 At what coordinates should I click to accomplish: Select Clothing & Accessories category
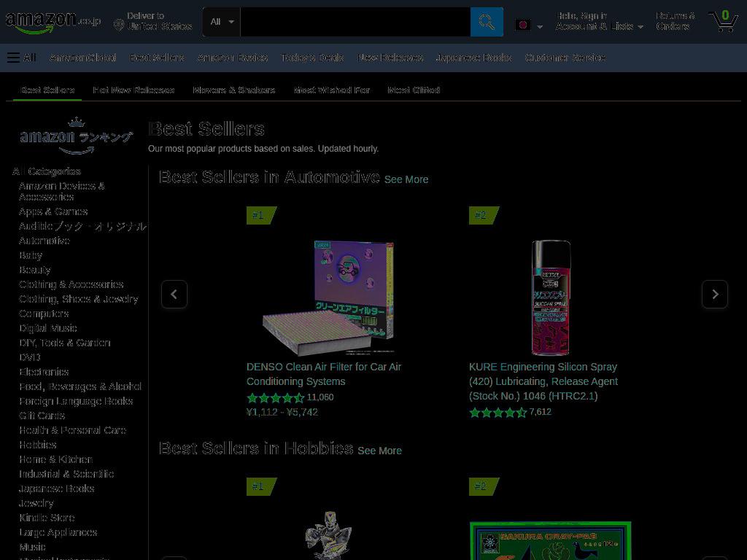(71, 284)
